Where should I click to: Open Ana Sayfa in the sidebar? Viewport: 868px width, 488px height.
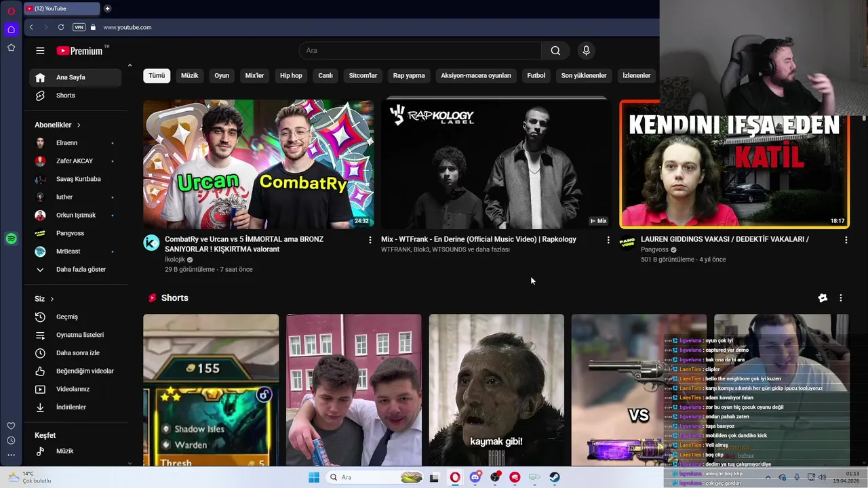point(75,77)
